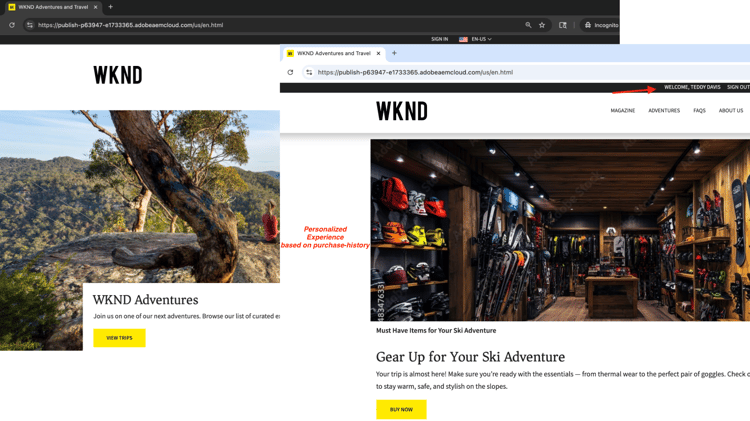750x421 pixels.
Task: Open FAQS navigation menu item
Action: tap(699, 111)
